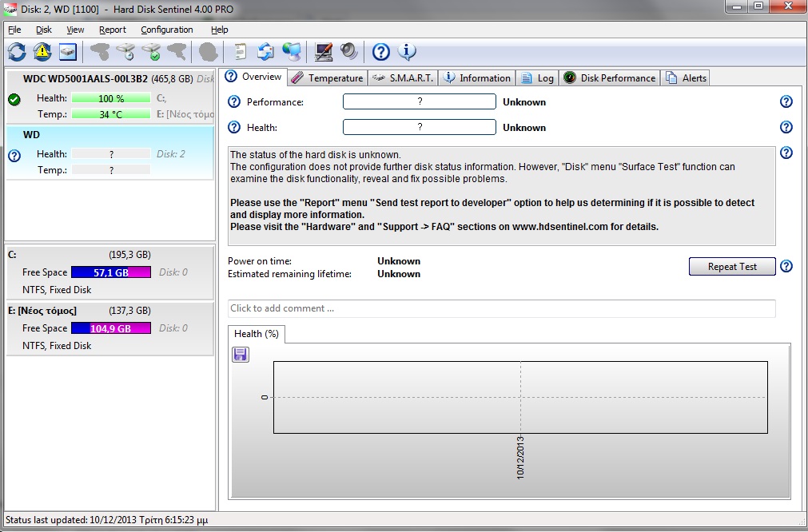Switch to the Log tab

537,77
